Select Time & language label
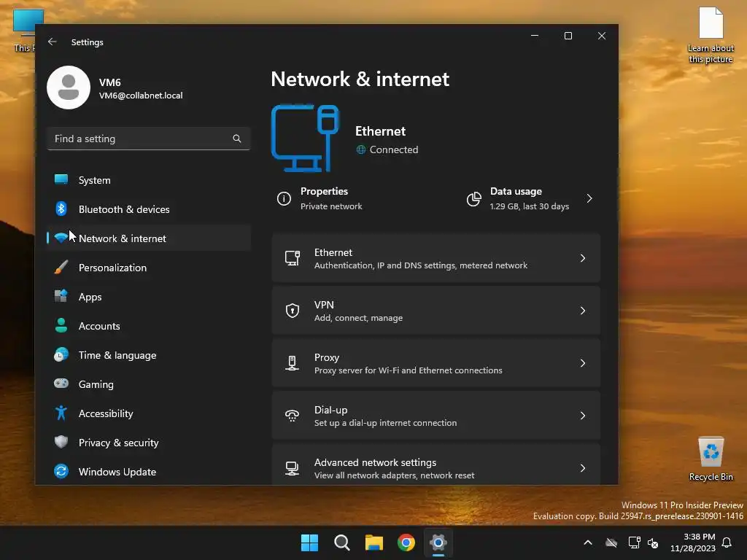 point(117,355)
